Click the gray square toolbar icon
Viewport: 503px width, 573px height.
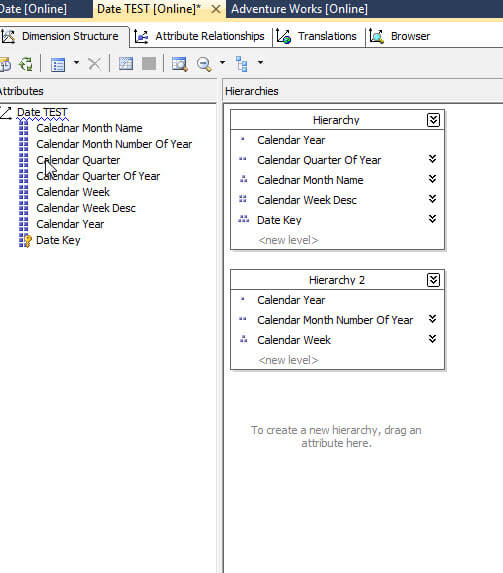(x=149, y=64)
